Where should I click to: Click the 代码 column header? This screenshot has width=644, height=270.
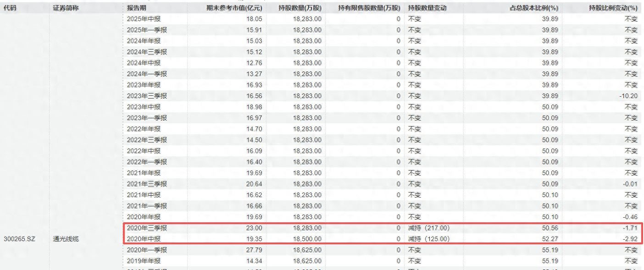[x=10, y=8]
